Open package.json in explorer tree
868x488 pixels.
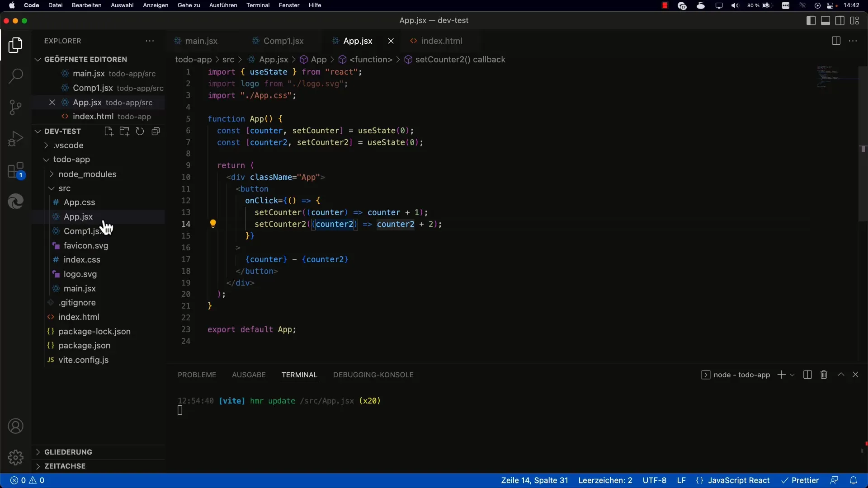(98, 346)
